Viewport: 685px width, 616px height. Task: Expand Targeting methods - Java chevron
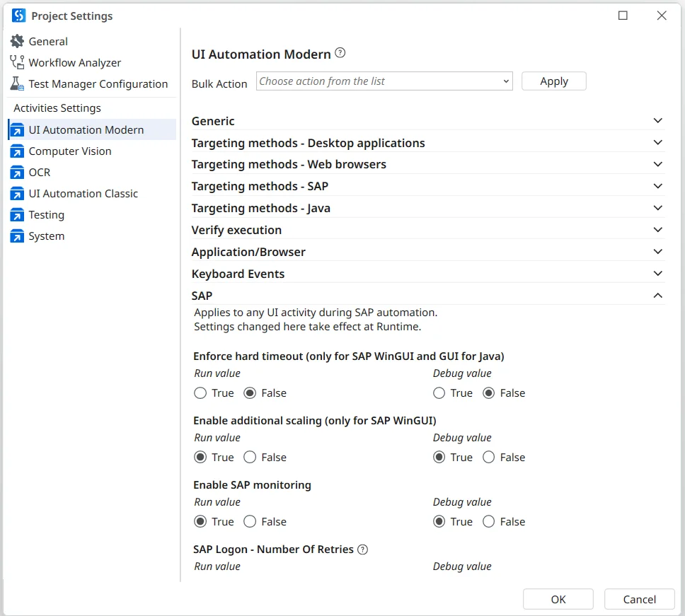tap(657, 208)
